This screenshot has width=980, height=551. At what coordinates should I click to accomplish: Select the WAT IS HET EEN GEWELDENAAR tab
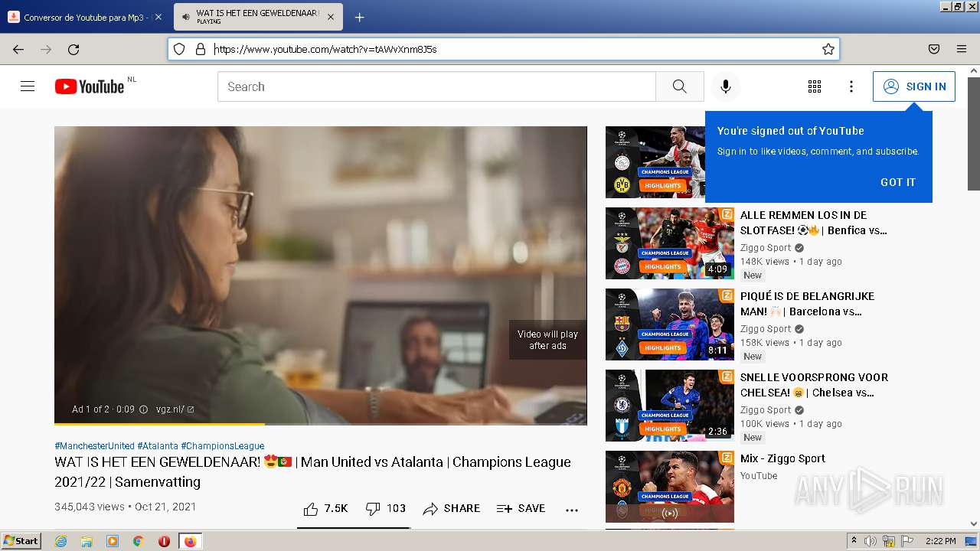click(257, 17)
